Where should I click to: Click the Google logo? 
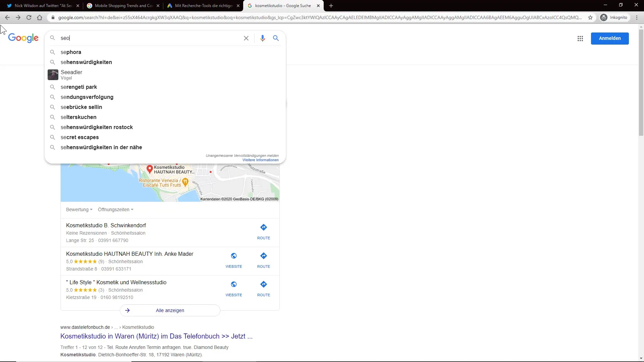coord(23,38)
